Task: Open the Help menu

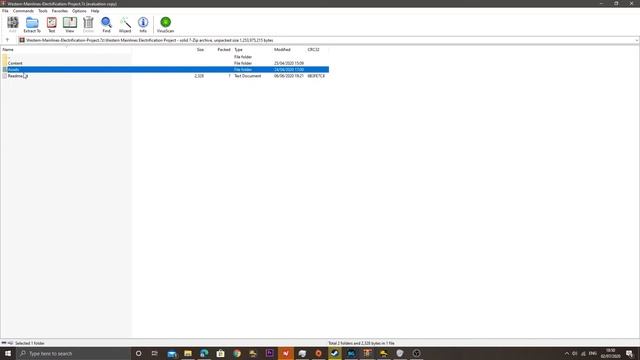Action: click(x=95, y=11)
